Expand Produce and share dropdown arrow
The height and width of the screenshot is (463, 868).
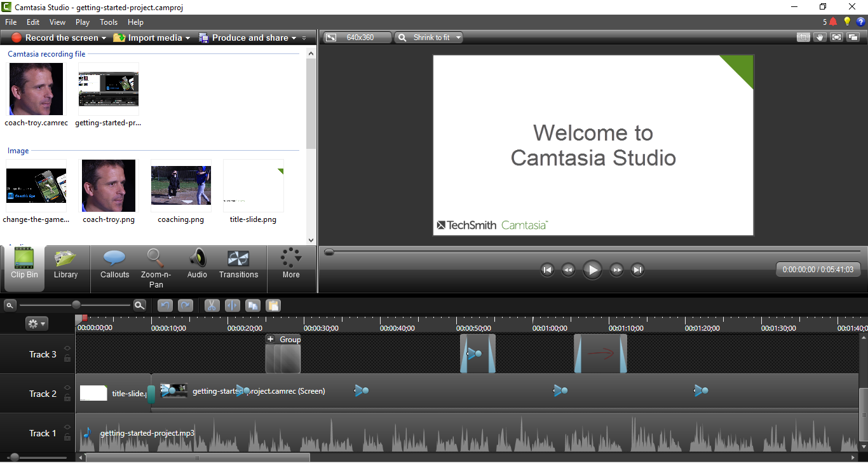pyautogui.click(x=294, y=38)
